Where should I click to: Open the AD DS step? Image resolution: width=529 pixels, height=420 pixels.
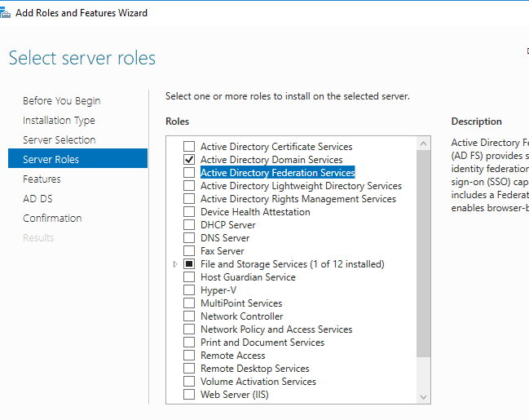37,199
